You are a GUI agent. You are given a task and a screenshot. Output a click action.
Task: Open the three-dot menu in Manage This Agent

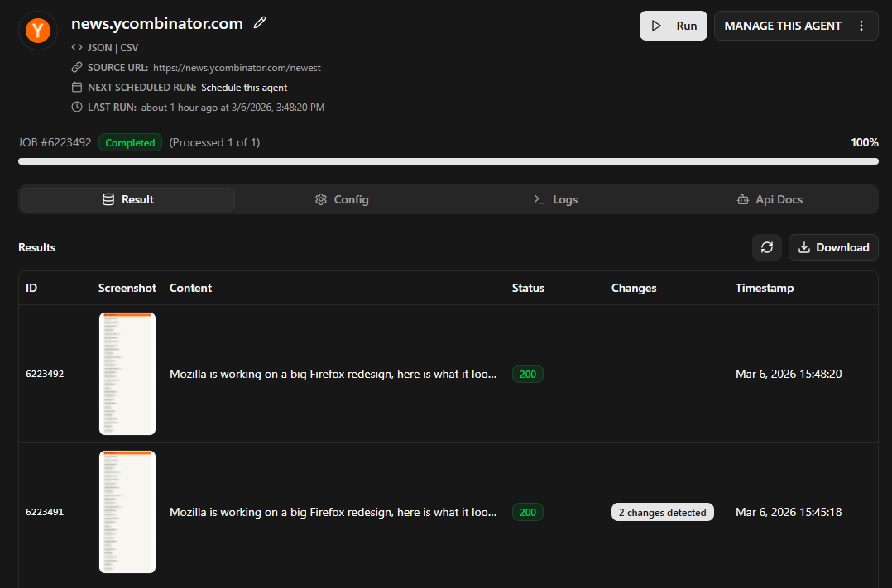click(x=861, y=26)
